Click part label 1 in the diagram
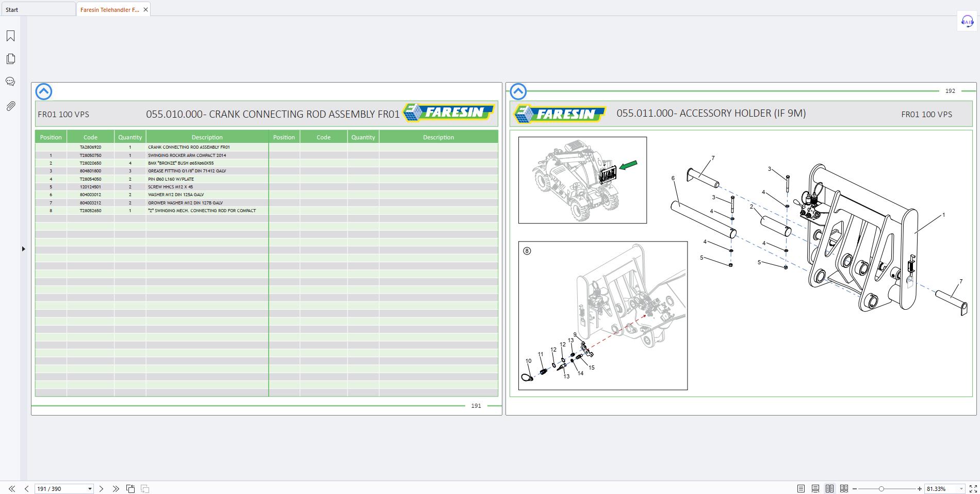 (943, 215)
